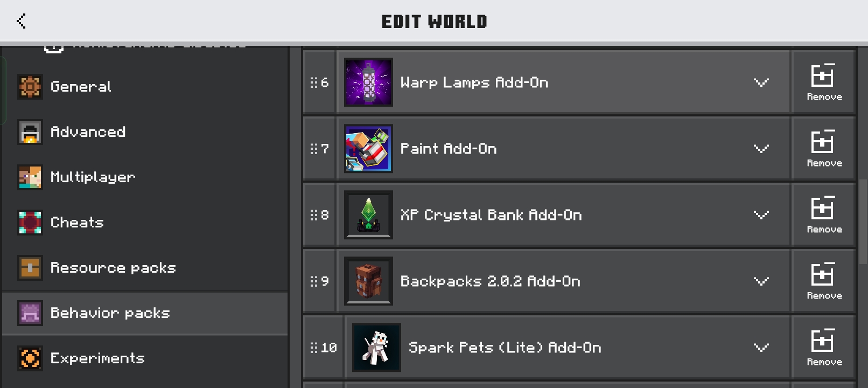Click the Resource packs chest icon

[x=30, y=268]
